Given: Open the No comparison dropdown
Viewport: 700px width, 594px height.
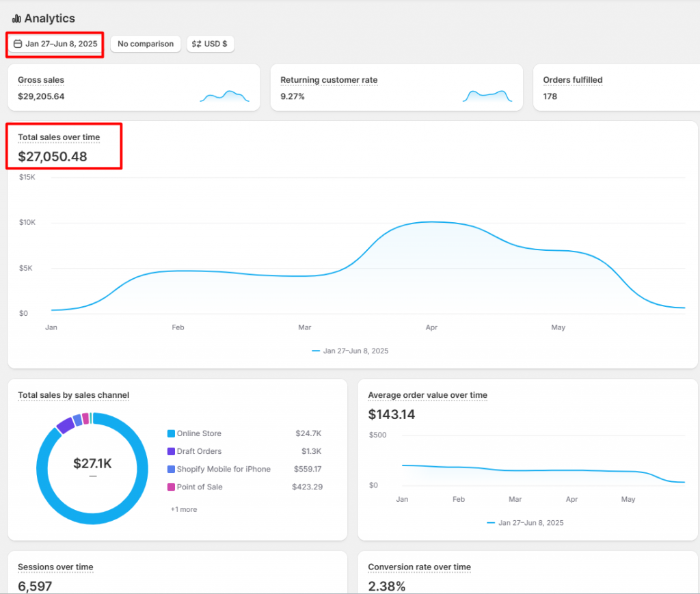Looking at the screenshot, I should (145, 44).
